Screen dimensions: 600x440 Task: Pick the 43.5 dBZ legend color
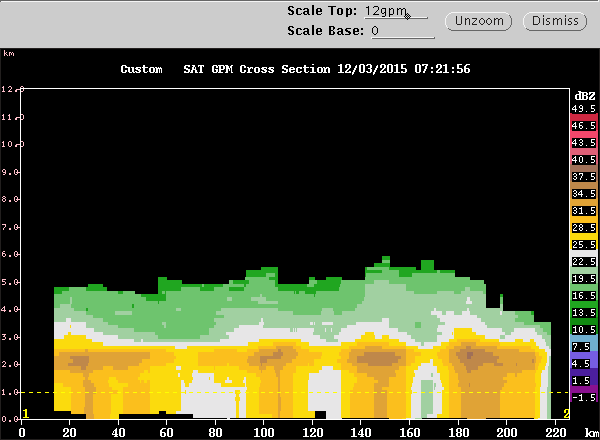click(x=583, y=143)
